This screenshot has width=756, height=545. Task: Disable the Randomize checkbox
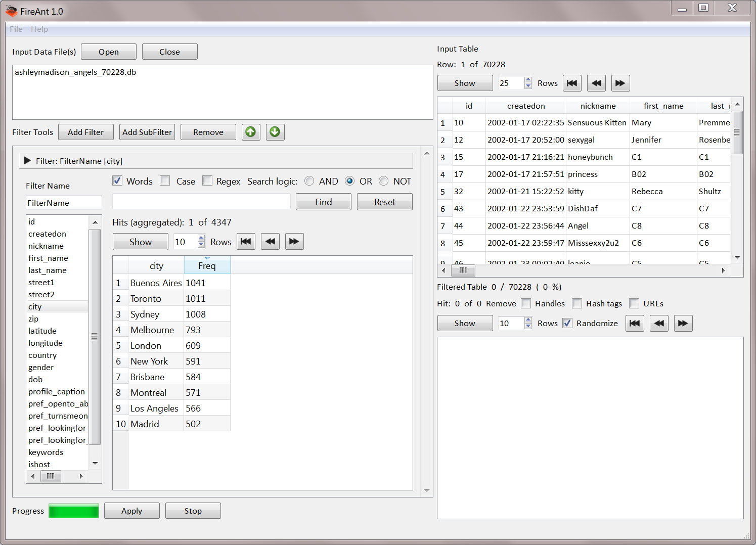(567, 324)
